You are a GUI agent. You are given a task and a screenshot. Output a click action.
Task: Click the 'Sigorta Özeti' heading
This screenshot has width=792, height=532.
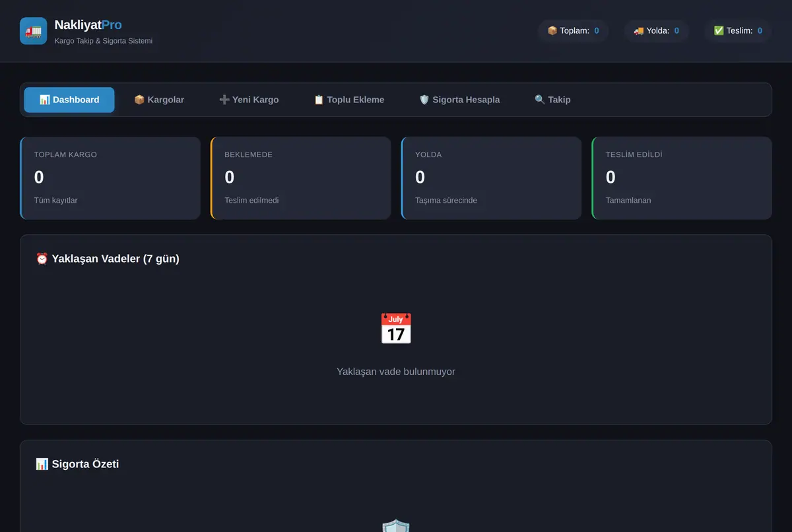pyautogui.click(x=77, y=464)
